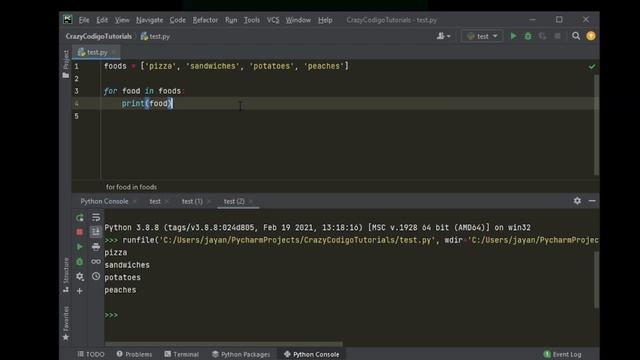The height and width of the screenshot is (360, 640).
Task: Open the Python Packages tool window
Action: [x=241, y=354]
